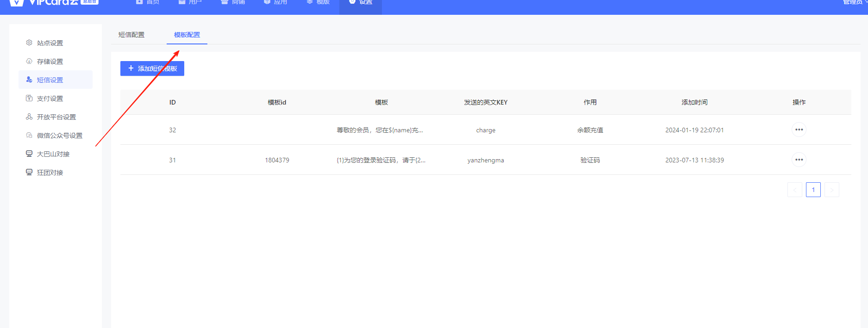
Task: Click key value yanzhengma
Action: point(486,160)
